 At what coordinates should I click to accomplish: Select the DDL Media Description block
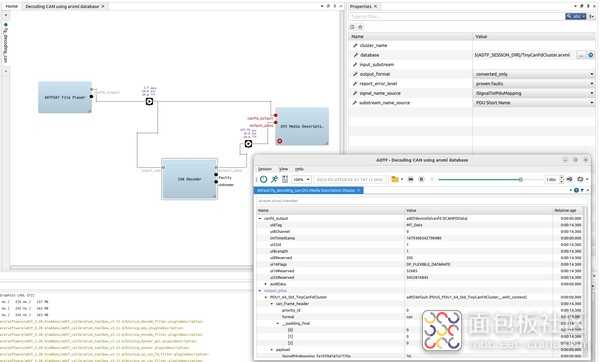click(302, 126)
